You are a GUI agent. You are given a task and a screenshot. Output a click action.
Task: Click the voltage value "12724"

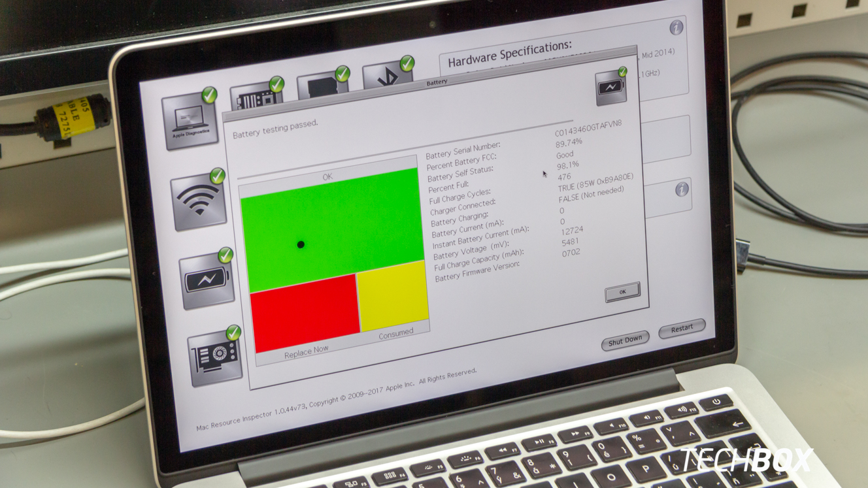click(x=572, y=231)
